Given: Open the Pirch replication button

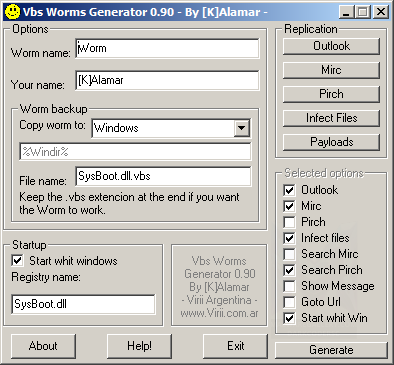Looking at the screenshot, I should [x=331, y=94].
